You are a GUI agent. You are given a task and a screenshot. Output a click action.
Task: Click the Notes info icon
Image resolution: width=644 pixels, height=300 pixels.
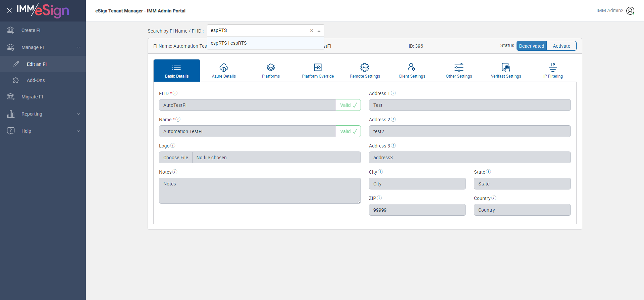point(175,172)
